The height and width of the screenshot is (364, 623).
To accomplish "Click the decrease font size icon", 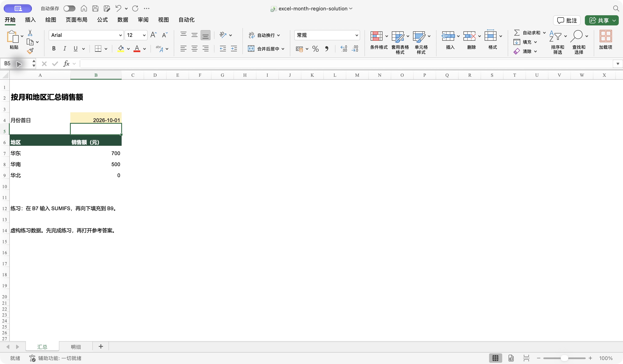I will tap(165, 35).
